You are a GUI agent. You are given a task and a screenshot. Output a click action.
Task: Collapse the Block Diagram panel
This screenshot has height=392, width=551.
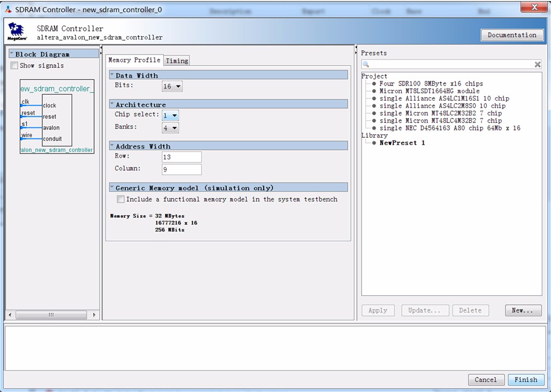pyautogui.click(x=12, y=53)
